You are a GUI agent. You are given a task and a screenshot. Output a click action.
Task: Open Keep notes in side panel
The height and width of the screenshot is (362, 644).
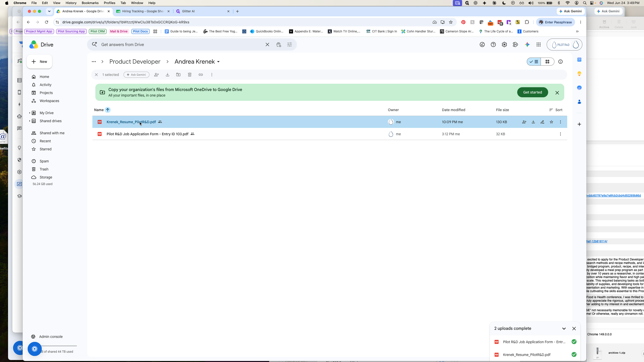579,74
